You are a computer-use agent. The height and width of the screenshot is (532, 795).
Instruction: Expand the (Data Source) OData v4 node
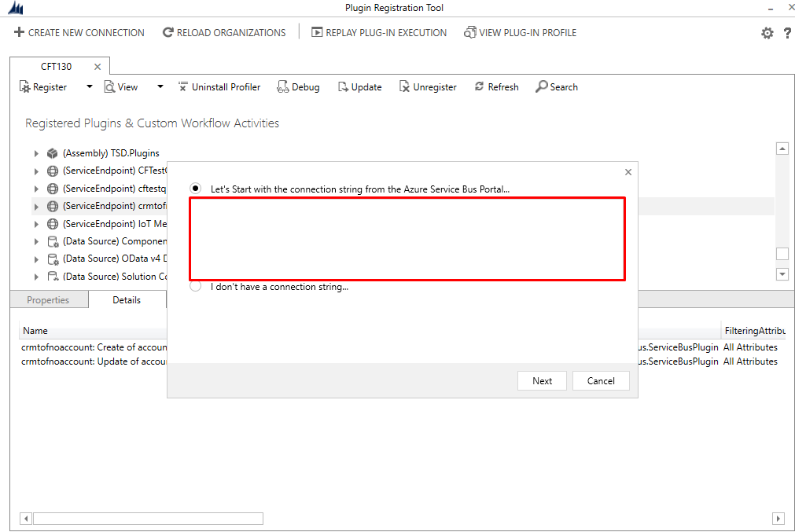(x=36, y=259)
